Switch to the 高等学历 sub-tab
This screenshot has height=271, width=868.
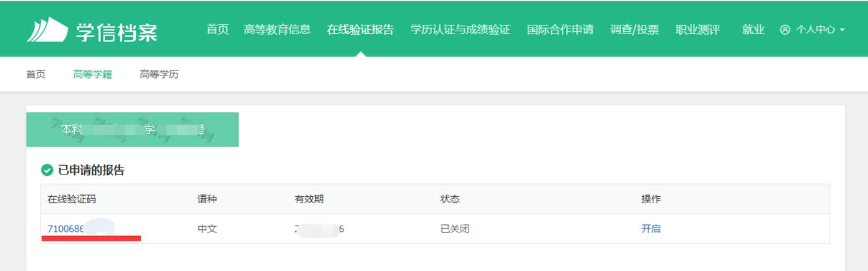tap(159, 74)
